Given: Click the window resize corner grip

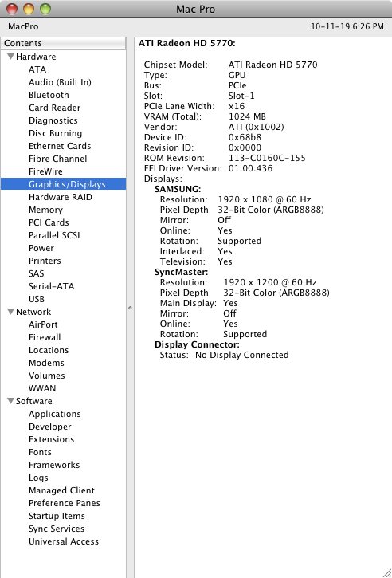Looking at the screenshot, I should pyautogui.click(x=387, y=573).
